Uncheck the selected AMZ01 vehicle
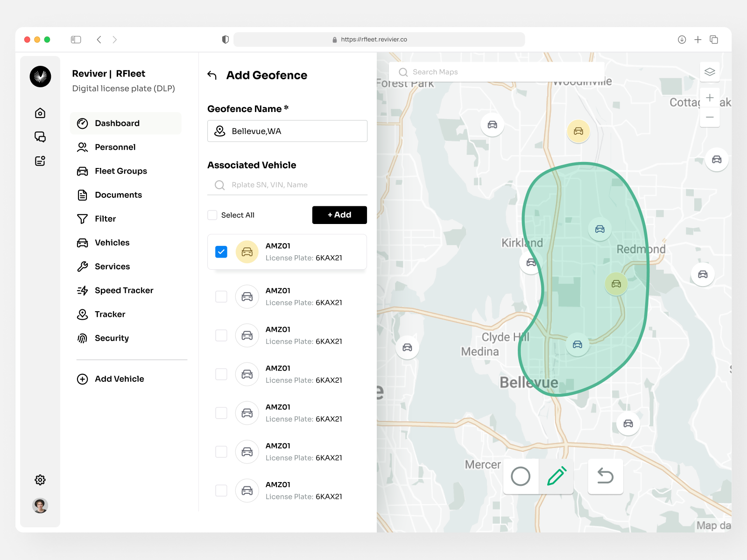 (x=221, y=252)
